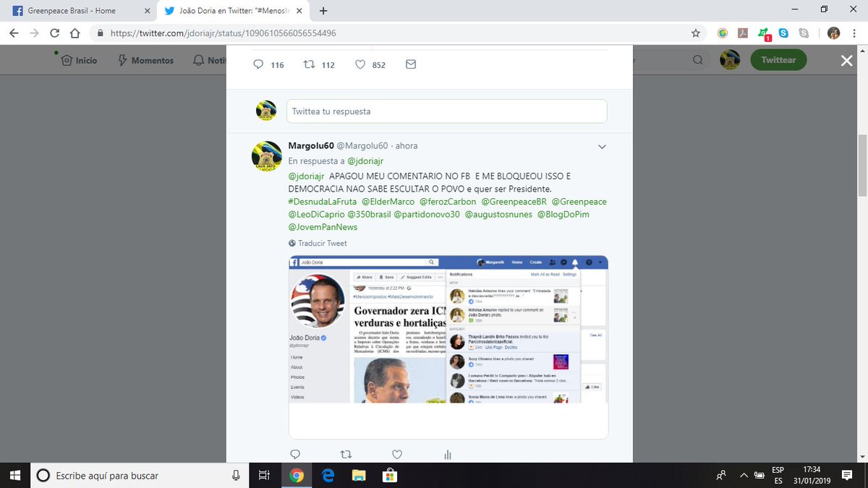
Task: Open Microsoft Store from taskbar
Action: pyautogui.click(x=390, y=475)
